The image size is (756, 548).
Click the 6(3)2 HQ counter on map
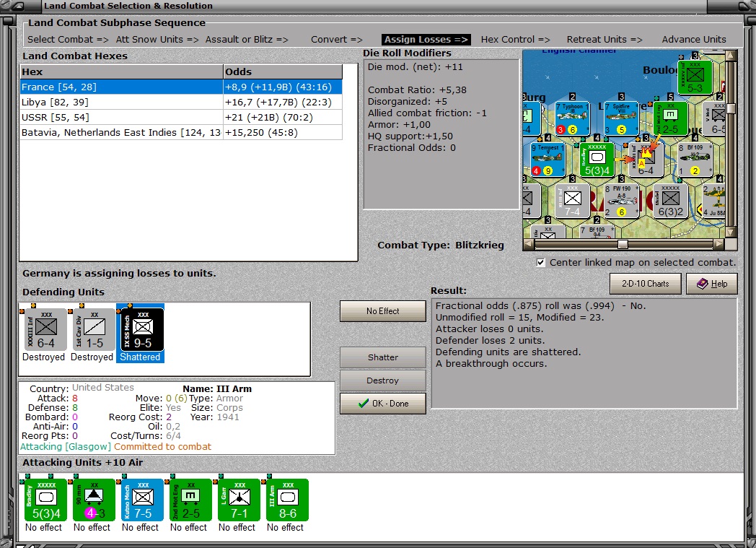[670, 201]
